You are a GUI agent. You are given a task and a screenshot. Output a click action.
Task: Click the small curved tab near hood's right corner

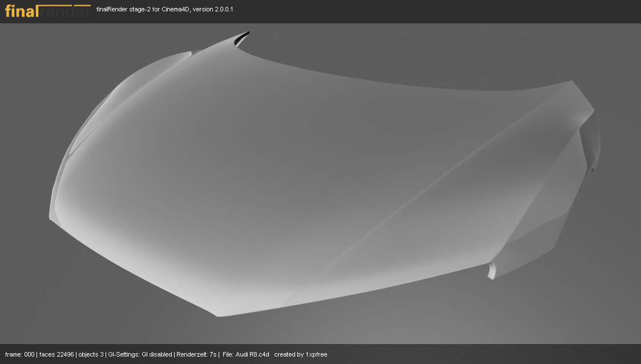(492, 271)
